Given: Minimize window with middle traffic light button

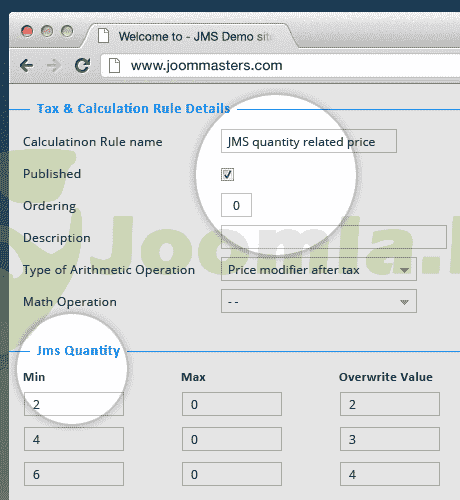Looking at the screenshot, I should pyautogui.click(x=47, y=31).
